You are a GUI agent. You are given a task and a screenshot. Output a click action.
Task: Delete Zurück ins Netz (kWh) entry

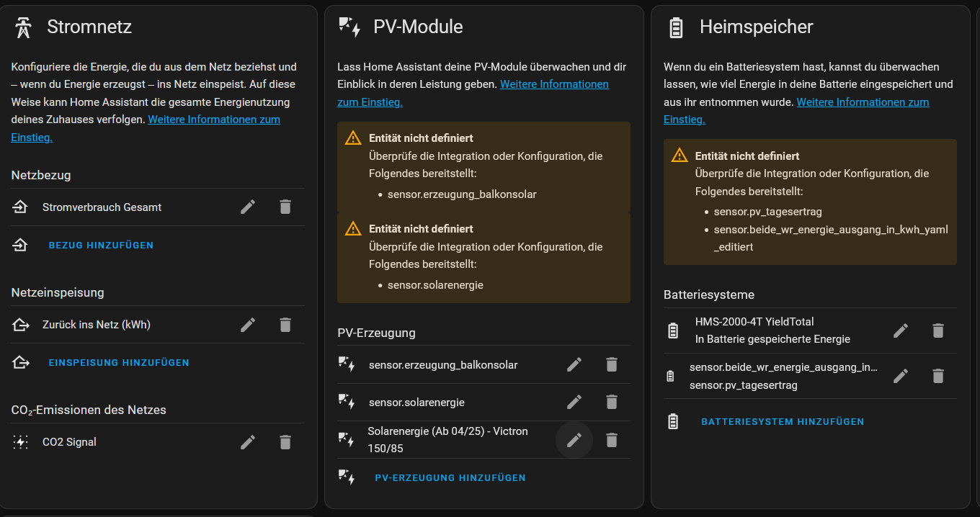[285, 325]
